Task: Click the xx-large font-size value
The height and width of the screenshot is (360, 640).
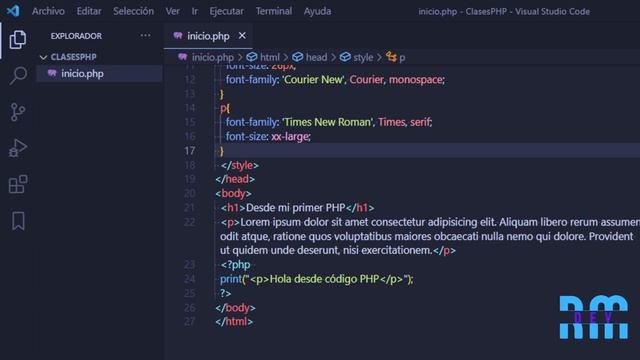Action: coord(290,136)
